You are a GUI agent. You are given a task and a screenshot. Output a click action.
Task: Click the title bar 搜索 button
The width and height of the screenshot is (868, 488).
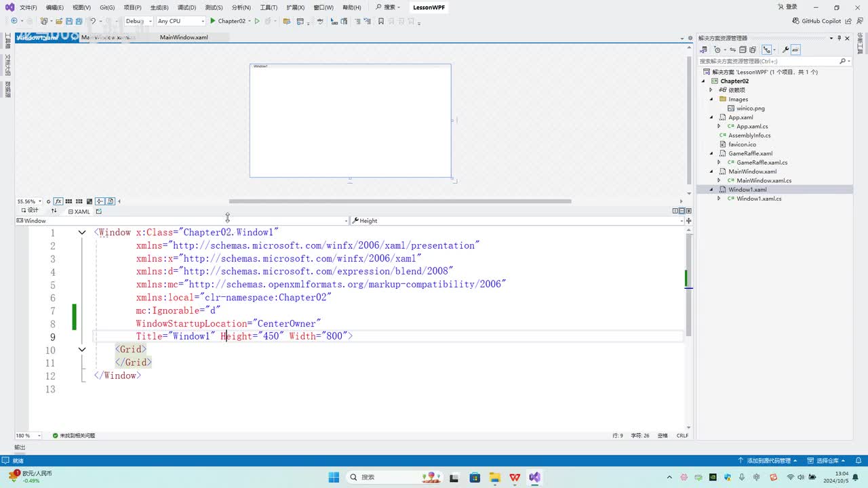click(388, 7)
